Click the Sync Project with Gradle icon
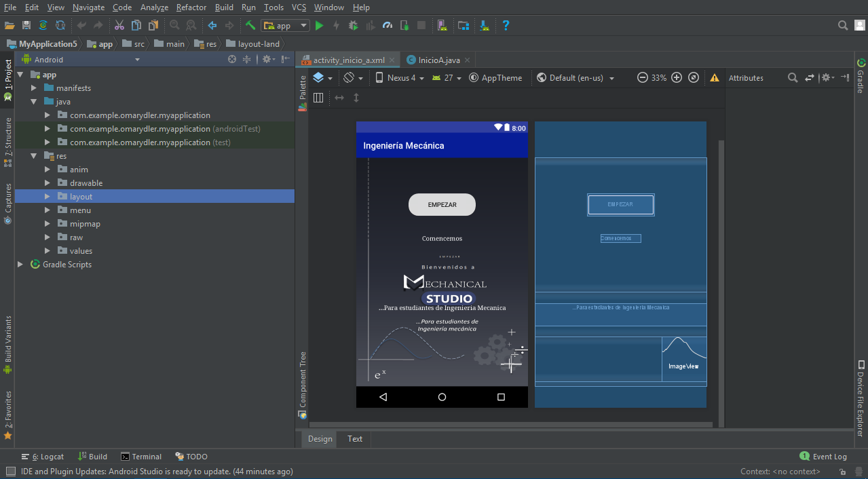Viewport: 868px width, 479px height. (43, 26)
